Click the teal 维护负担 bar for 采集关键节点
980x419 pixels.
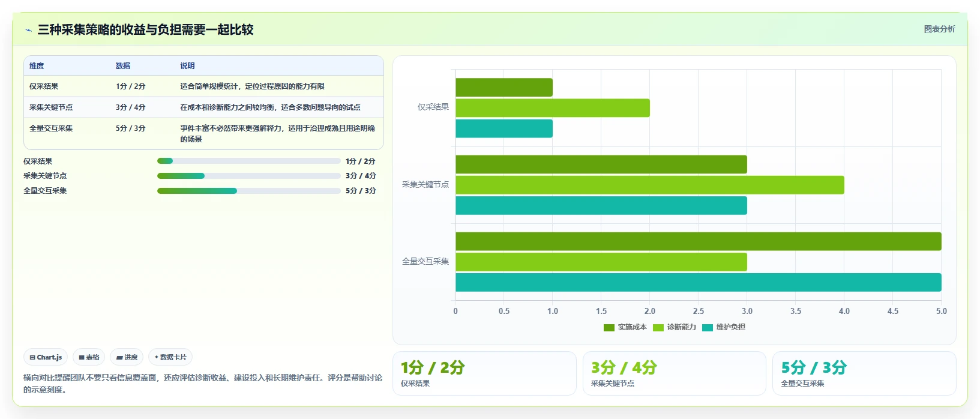[601, 205]
